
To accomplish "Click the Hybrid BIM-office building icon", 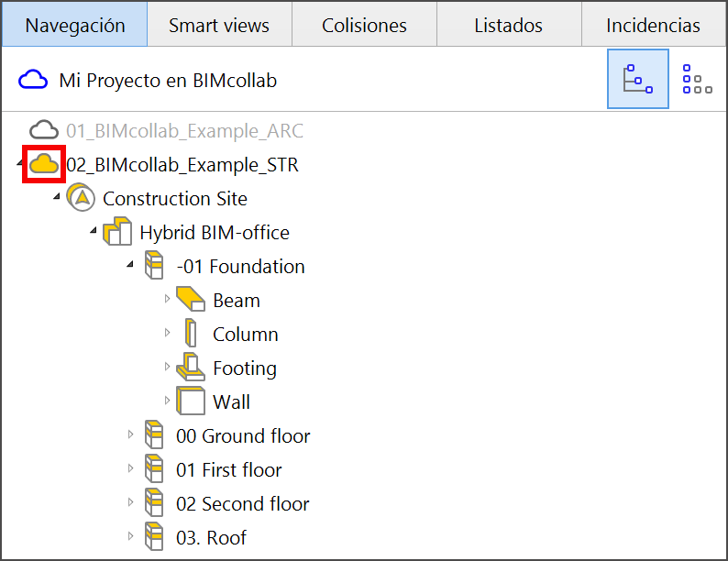I will pyautogui.click(x=117, y=231).
